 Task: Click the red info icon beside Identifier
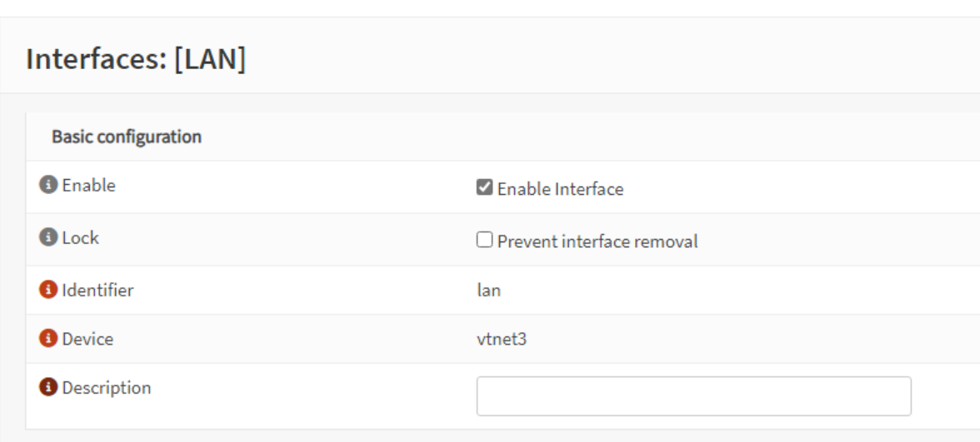(48, 290)
